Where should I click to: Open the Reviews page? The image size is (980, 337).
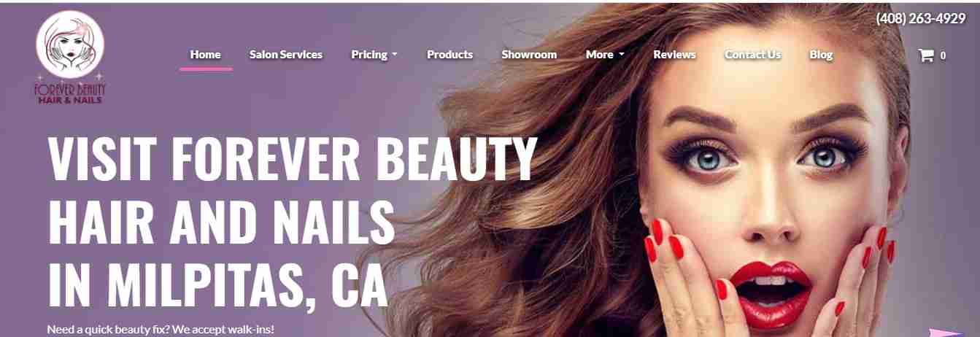point(674,55)
